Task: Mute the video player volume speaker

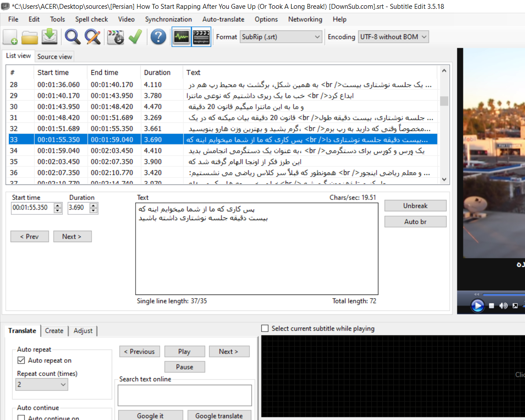Action: (504, 306)
